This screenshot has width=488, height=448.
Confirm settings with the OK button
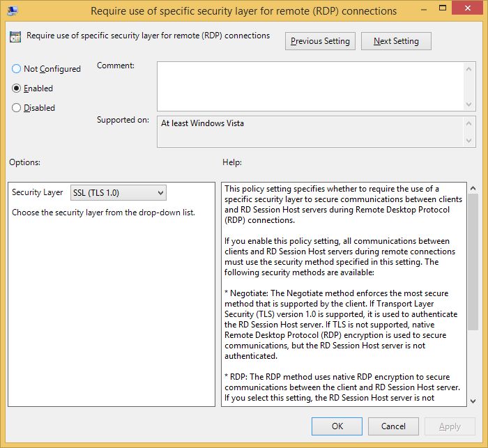coord(337,426)
